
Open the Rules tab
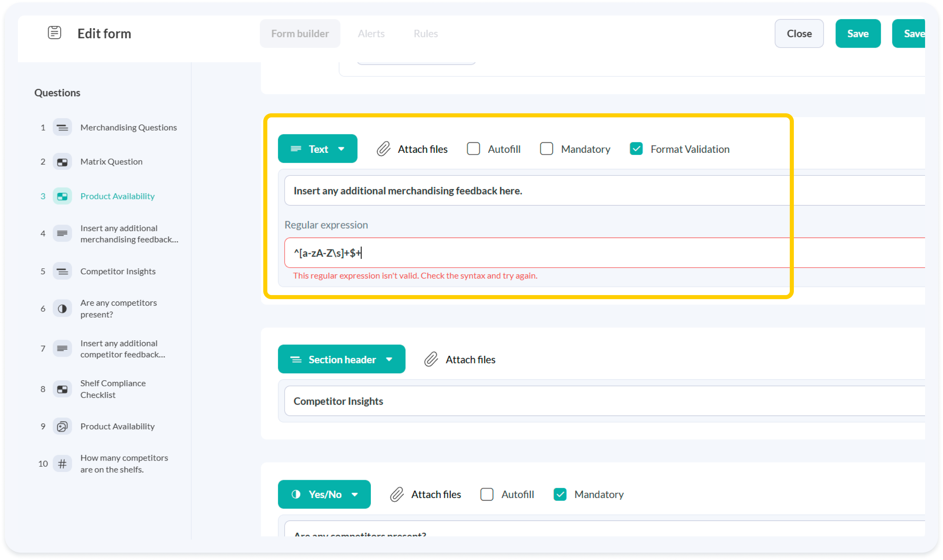426,33
